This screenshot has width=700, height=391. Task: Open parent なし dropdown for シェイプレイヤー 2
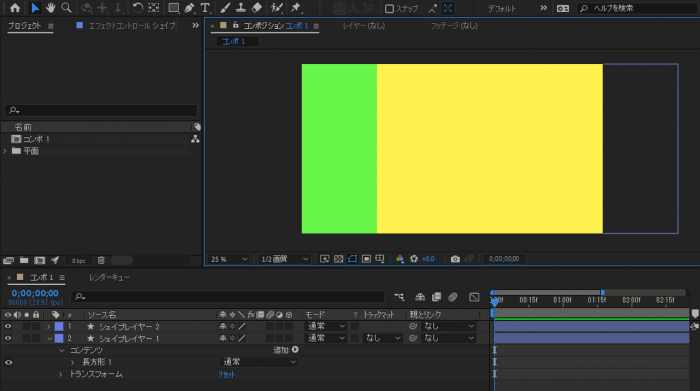coord(448,326)
